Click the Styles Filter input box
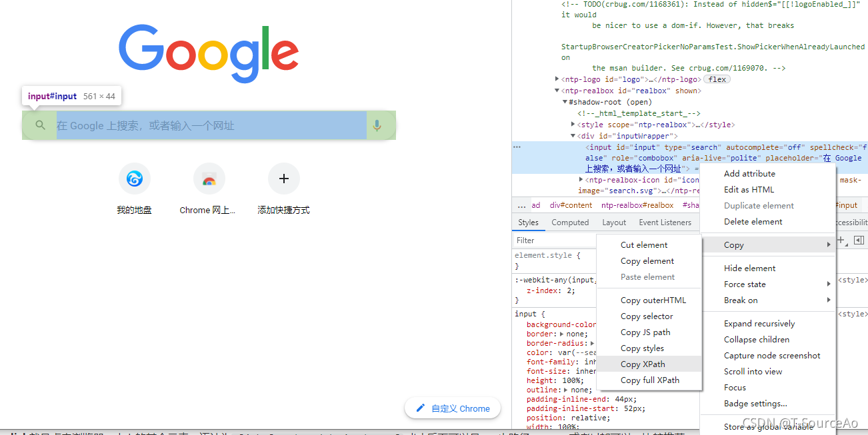The image size is (868, 435). pos(555,240)
